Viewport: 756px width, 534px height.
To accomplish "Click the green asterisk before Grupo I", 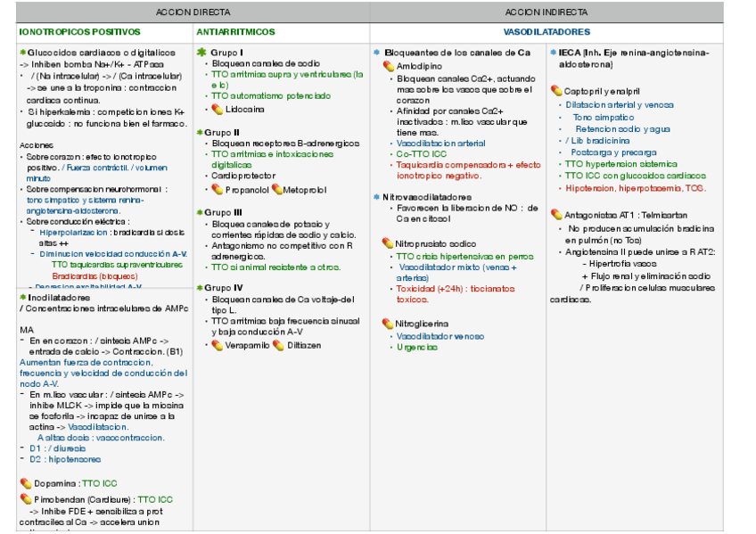I will [201, 52].
